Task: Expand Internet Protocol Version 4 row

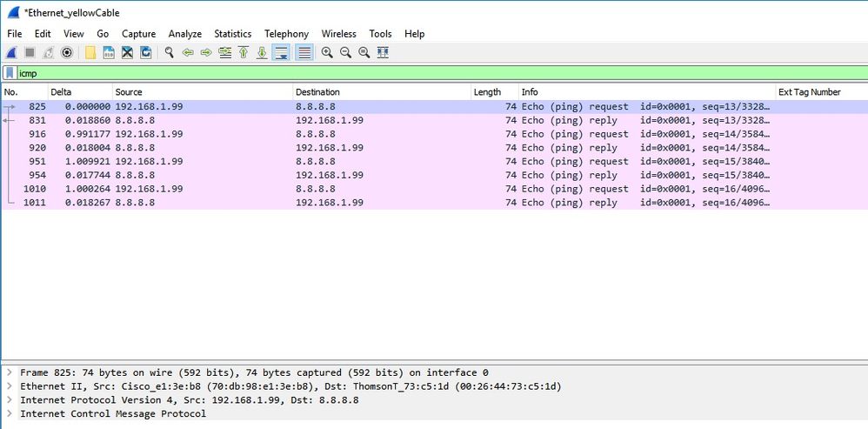Action: pyautogui.click(x=10, y=399)
